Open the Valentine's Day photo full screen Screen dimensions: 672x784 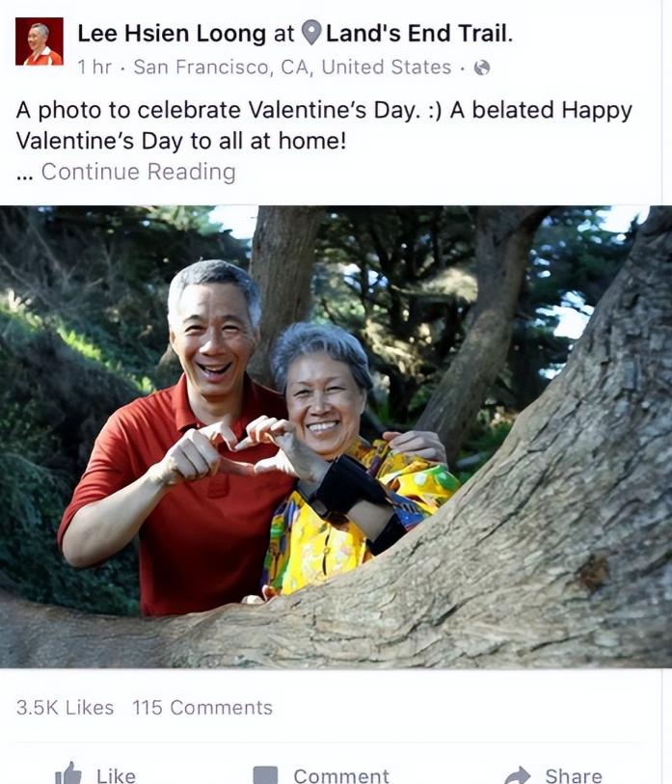click(336, 437)
